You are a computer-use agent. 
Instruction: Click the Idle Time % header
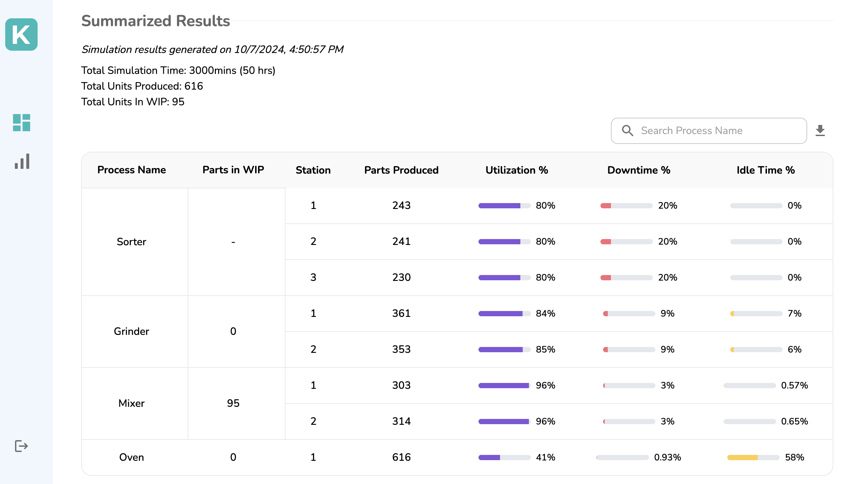click(x=765, y=170)
